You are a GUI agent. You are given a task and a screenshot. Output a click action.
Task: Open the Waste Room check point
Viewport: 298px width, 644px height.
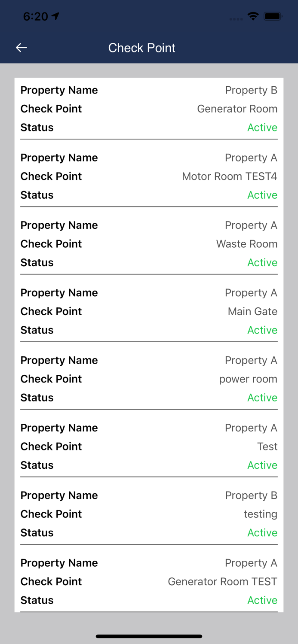246,244
